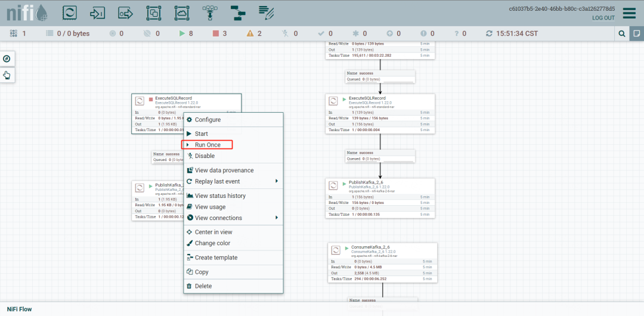
Task: Click the stopped components count icon
Action: [x=216, y=34]
